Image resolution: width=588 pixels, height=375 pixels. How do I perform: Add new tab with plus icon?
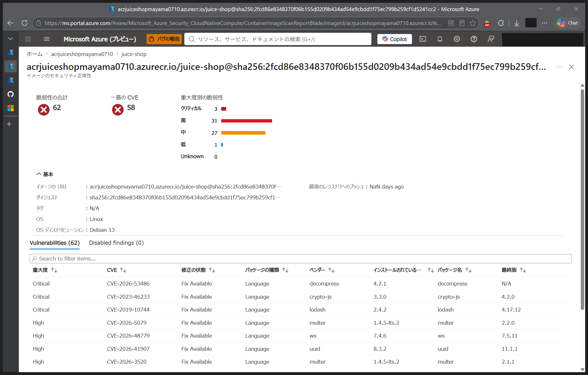pos(9,124)
